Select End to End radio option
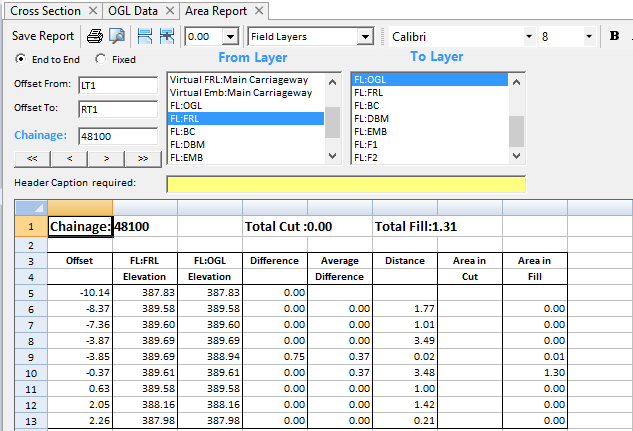Image resolution: width=633 pixels, height=431 pixels. [x=22, y=59]
